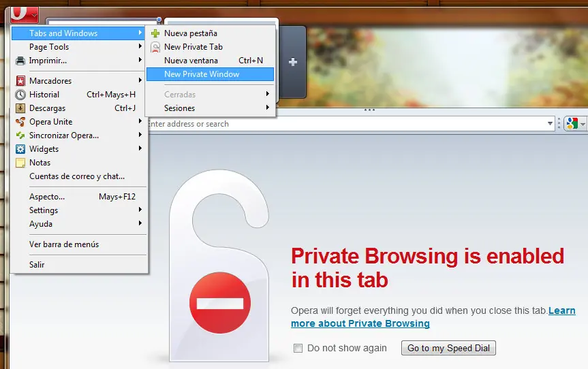Viewport: 588px width, 369px height.
Task: Click the Historial label text
Action: coord(44,95)
